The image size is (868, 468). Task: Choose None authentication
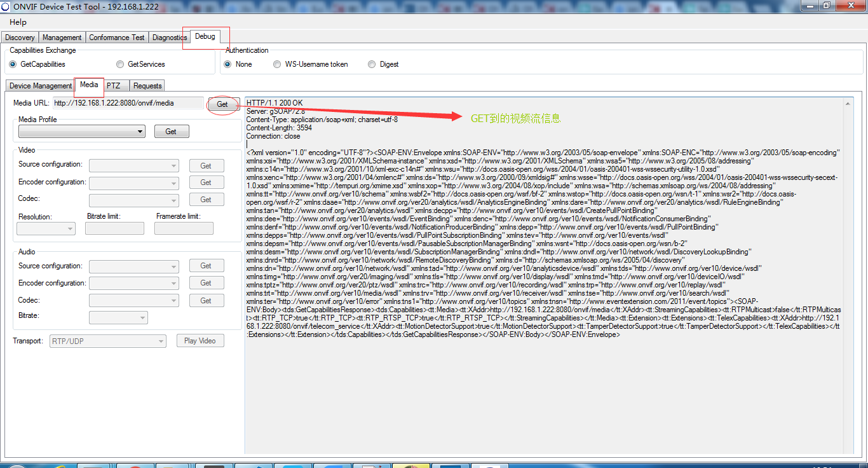238,64
